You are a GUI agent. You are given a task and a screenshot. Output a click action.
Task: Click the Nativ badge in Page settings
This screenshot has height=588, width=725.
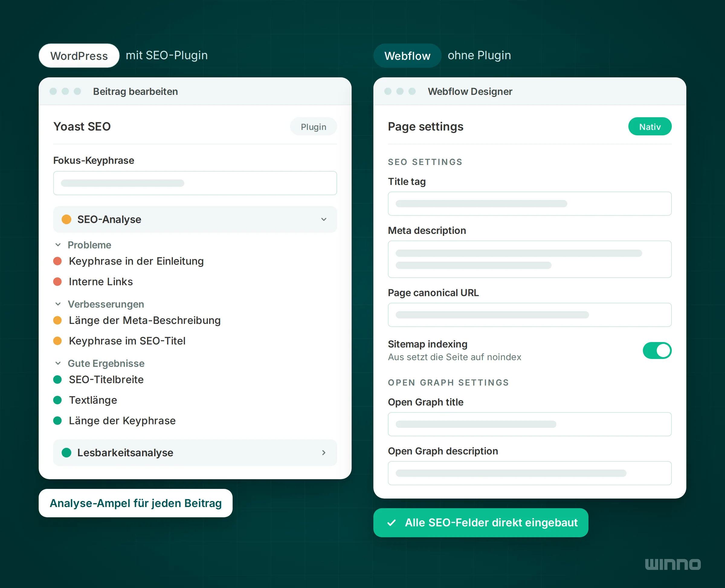[x=650, y=127]
